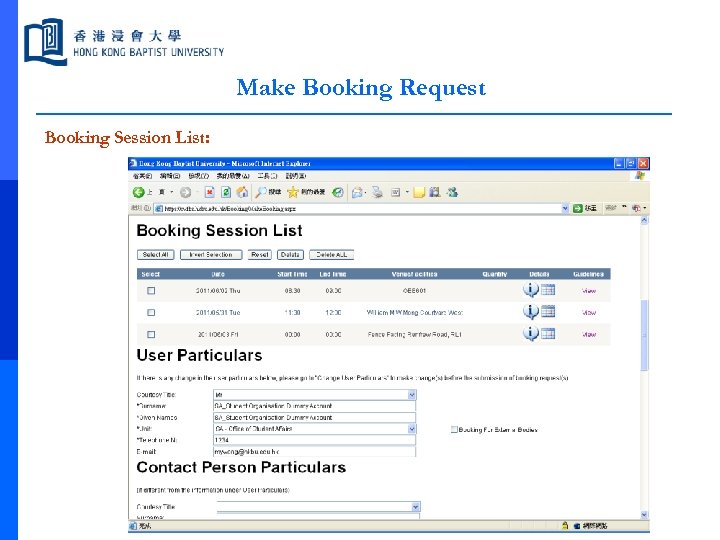
Task: Go to the Home page icon
Action: pyautogui.click(x=242, y=192)
